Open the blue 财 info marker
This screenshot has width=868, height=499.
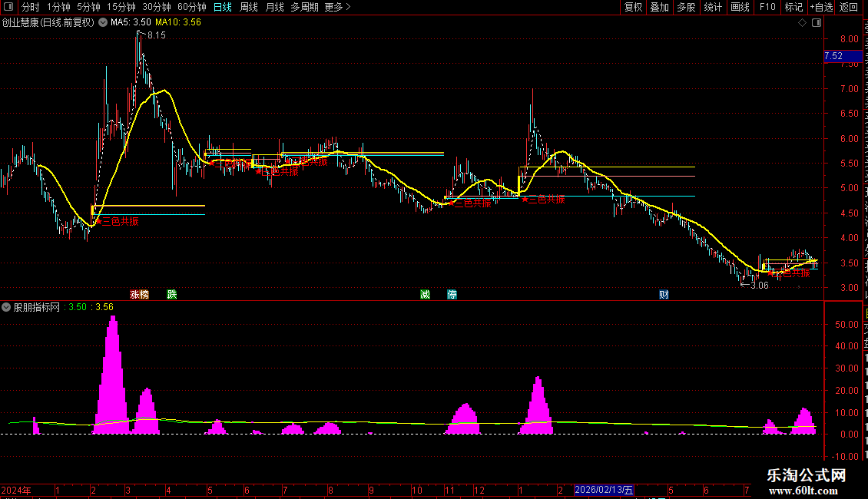(664, 294)
